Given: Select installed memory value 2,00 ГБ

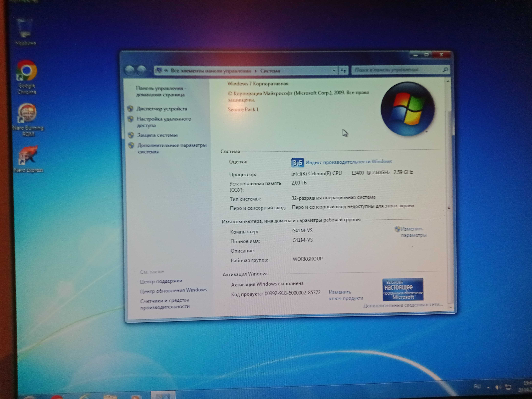Looking at the screenshot, I should [x=299, y=183].
